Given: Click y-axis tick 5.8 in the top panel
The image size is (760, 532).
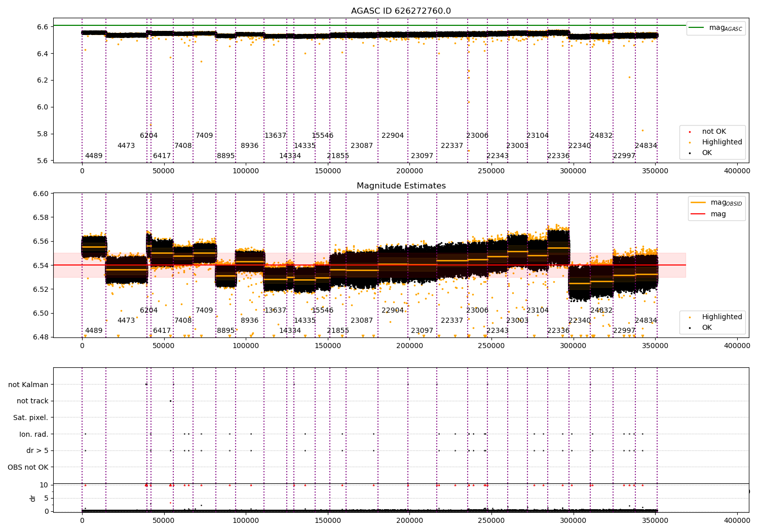Looking at the screenshot, I should pyautogui.click(x=43, y=134).
